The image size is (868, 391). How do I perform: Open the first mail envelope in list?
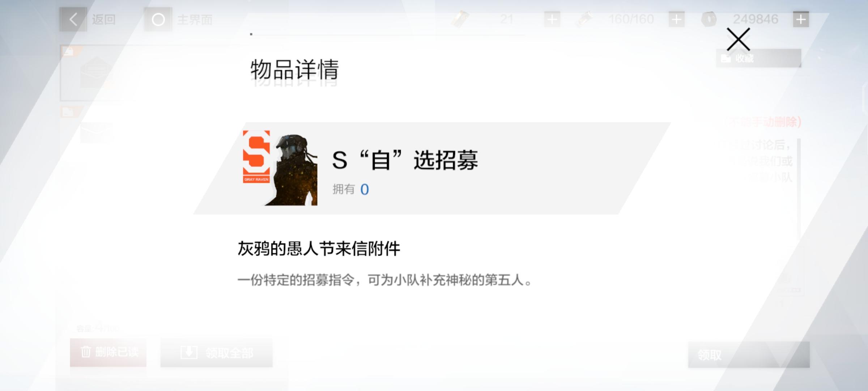96,72
